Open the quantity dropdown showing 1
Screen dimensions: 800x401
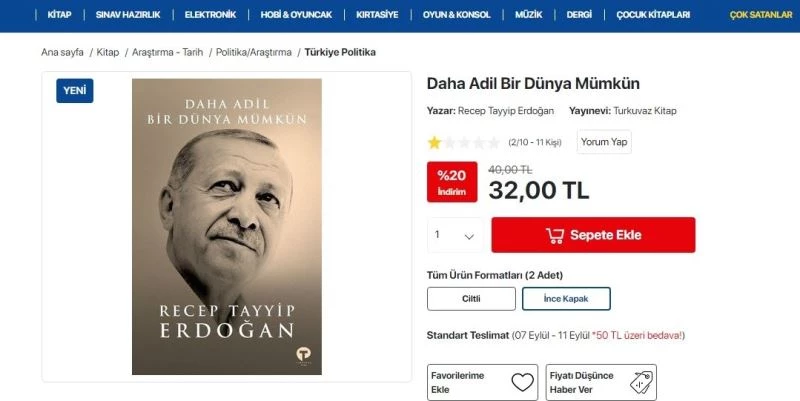[x=455, y=235]
